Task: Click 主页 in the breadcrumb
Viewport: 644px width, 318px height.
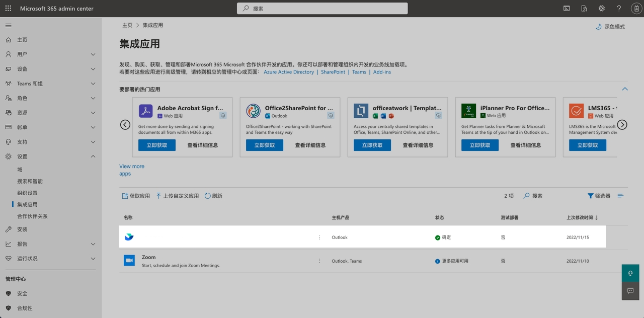Action: pyautogui.click(x=127, y=25)
